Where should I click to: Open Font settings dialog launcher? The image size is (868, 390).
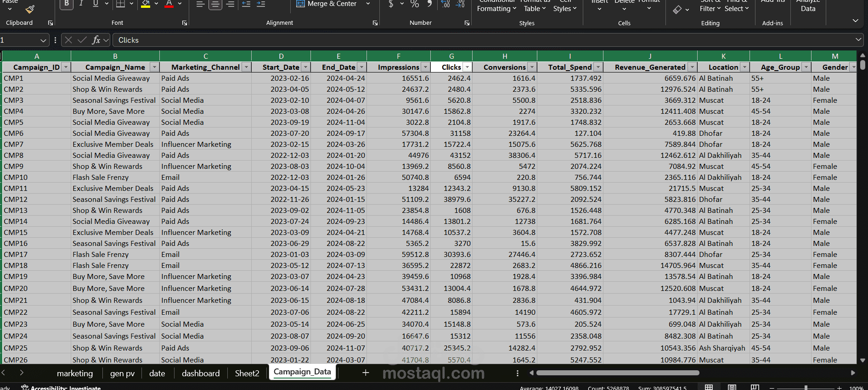point(185,23)
